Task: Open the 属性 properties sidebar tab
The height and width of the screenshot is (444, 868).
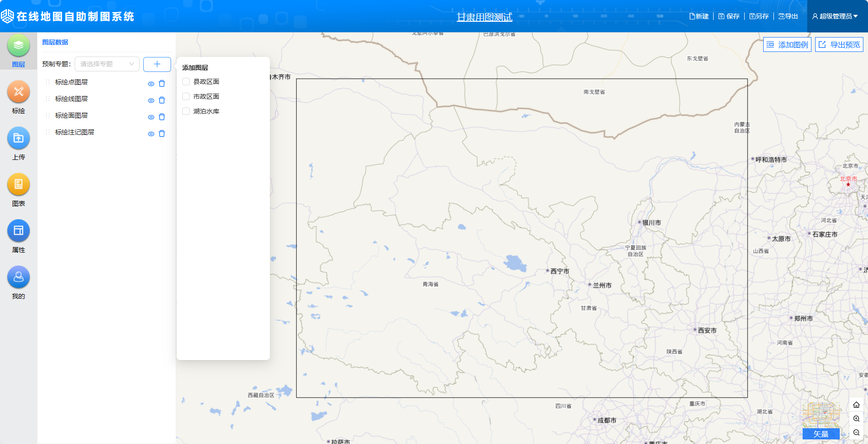Action: [x=19, y=236]
